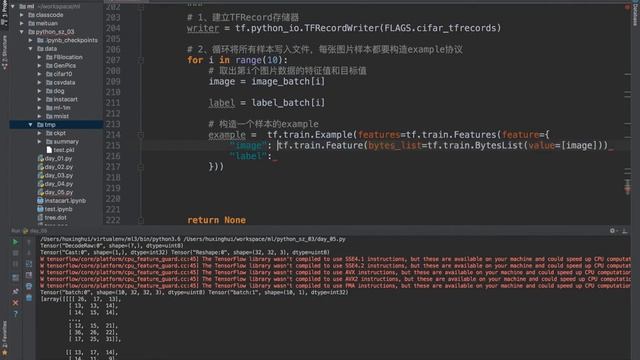Expand the ckpt folder
This screenshot has height=360, width=640.
40,133
